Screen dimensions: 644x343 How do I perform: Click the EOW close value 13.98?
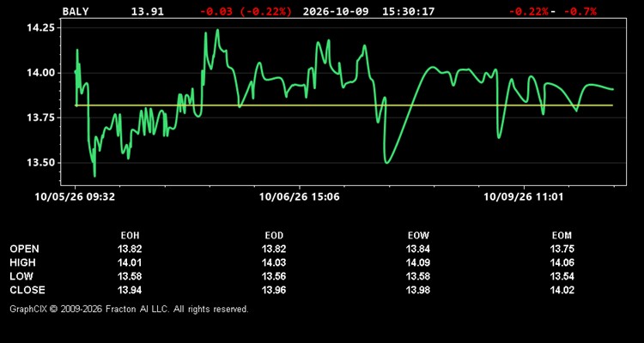click(418, 290)
